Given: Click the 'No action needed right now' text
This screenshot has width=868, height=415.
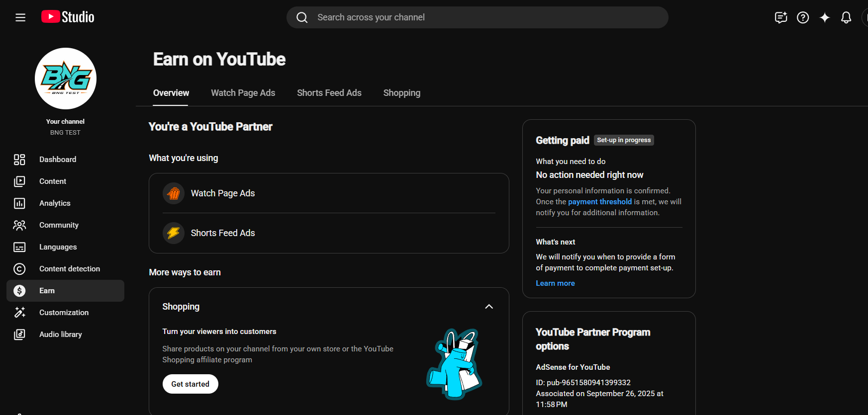Looking at the screenshot, I should (x=589, y=175).
